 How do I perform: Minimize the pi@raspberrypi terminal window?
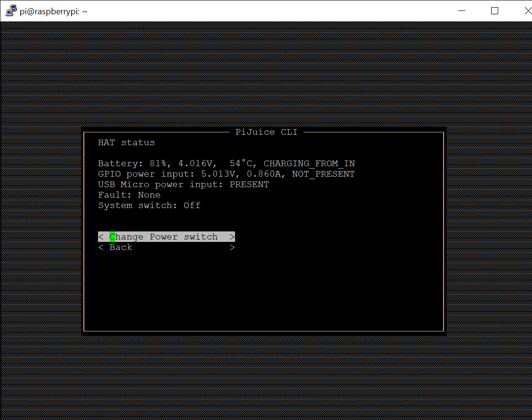(462, 11)
